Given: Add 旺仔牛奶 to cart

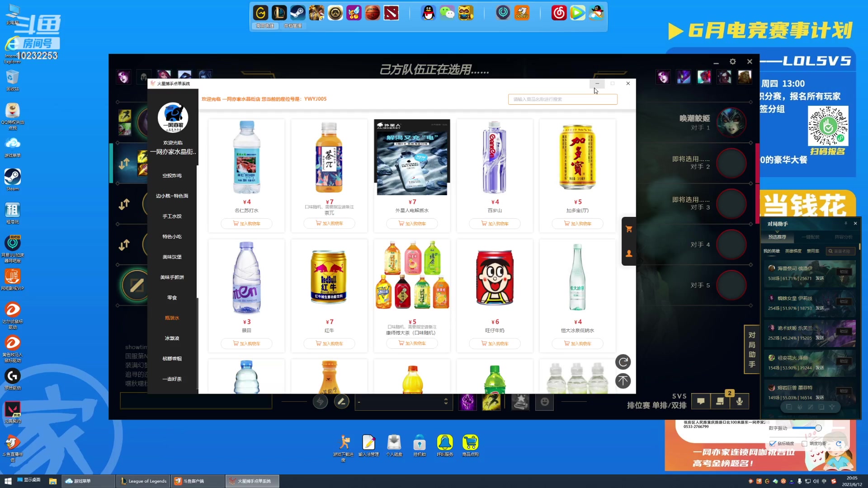Looking at the screenshot, I should point(495,344).
